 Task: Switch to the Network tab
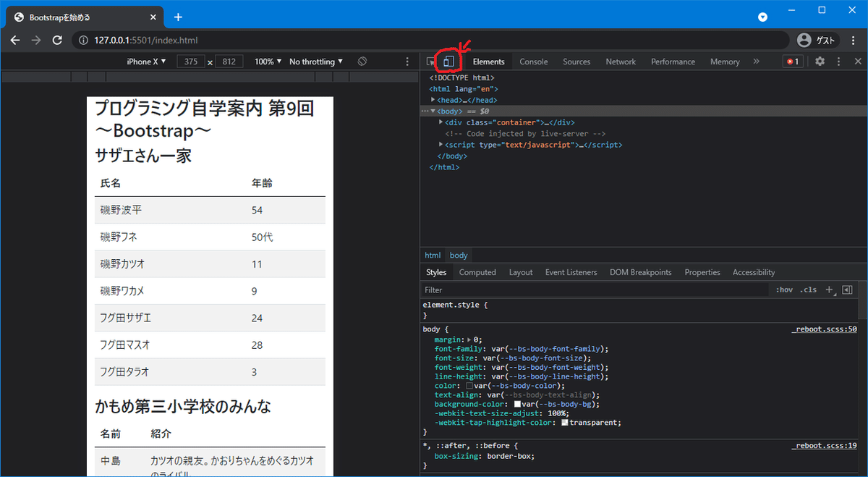pos(621,62)
